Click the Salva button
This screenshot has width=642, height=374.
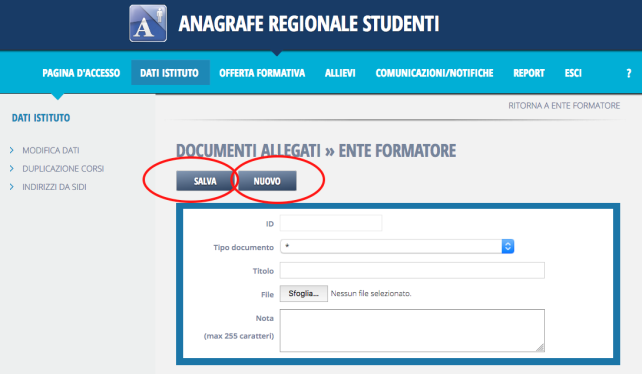click(205, 181)
